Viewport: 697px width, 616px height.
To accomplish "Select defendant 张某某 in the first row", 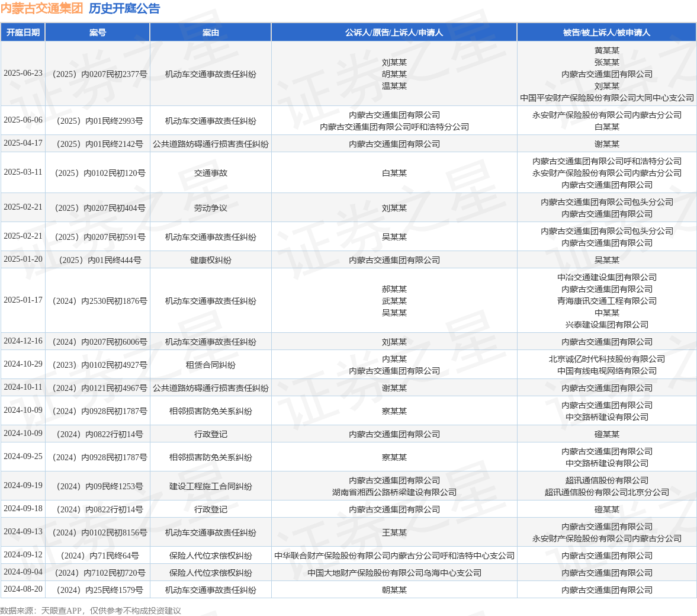I will click(x=607, y=62).
